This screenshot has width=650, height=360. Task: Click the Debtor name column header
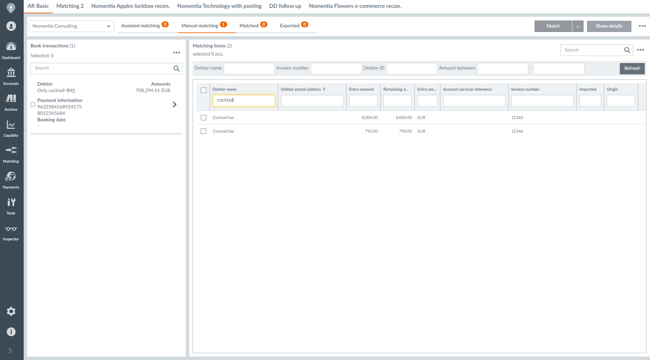225,89
